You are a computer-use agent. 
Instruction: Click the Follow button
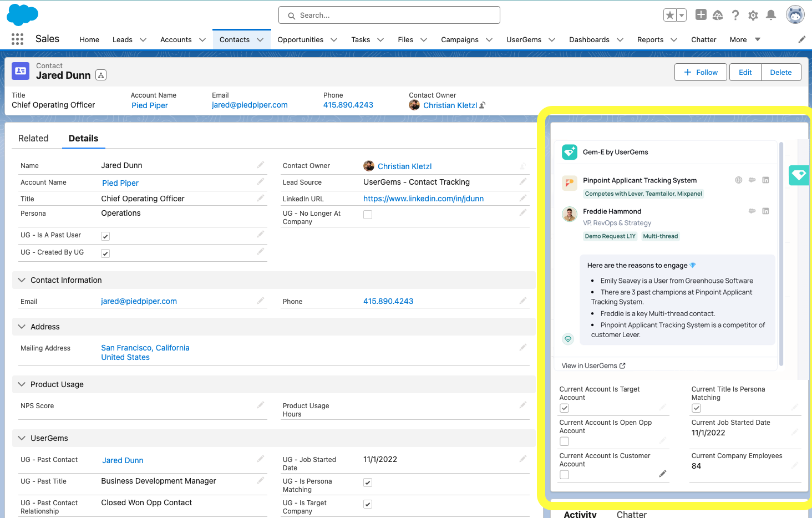point(701,72)
